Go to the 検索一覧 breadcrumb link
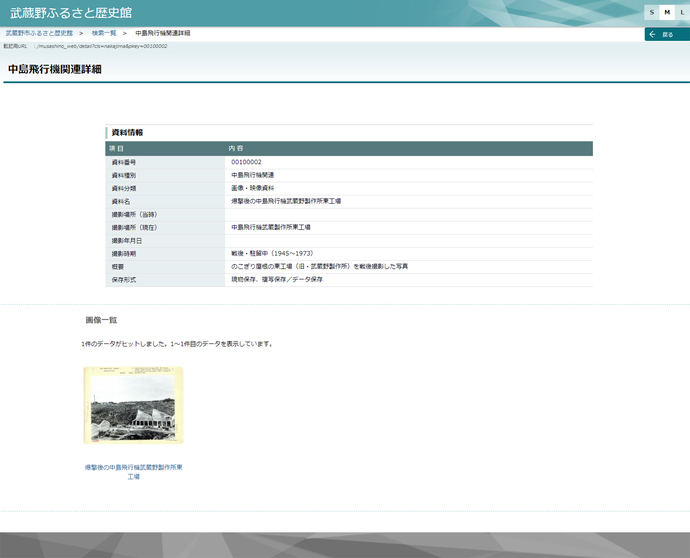The image size is (690, 558). pyautogui.click(x=105, y=34)
